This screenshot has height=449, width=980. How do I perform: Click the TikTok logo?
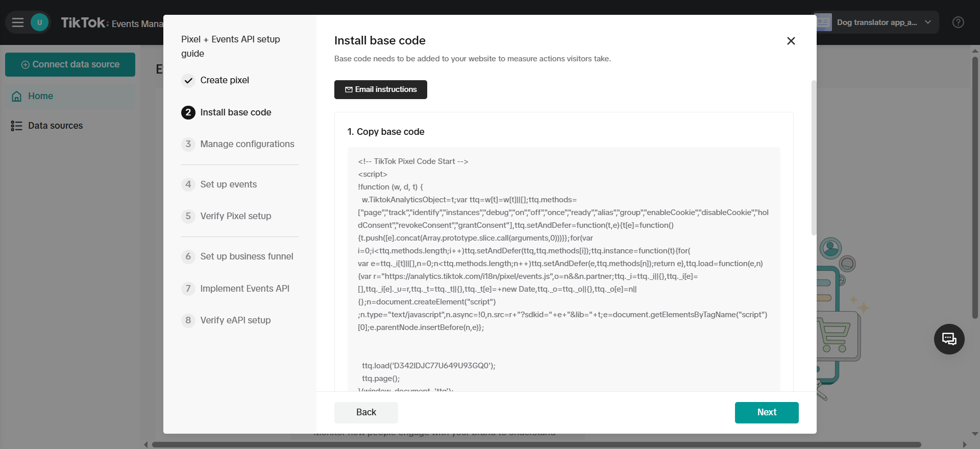pos(84,22)
